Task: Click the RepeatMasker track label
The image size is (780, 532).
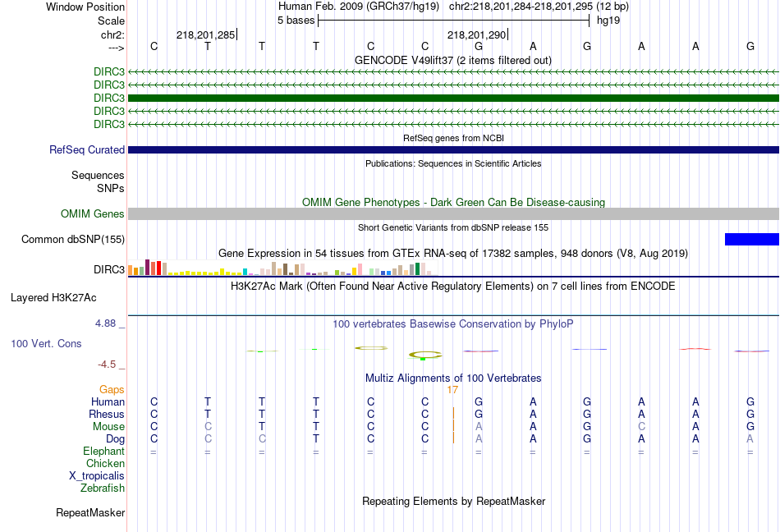Action: (x=90, y=512)
